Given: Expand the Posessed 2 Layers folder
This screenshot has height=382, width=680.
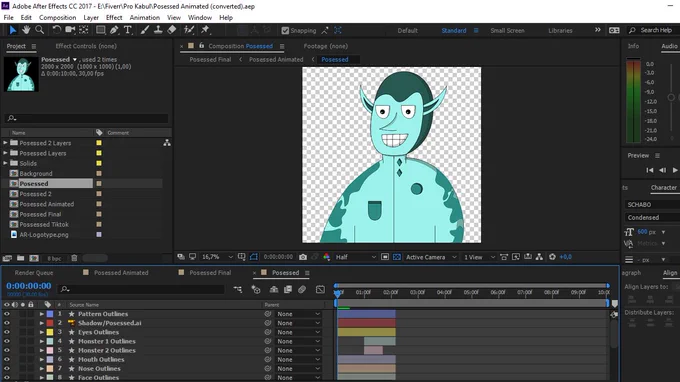Looking at the screenshot, I should [x=5, y=143].
